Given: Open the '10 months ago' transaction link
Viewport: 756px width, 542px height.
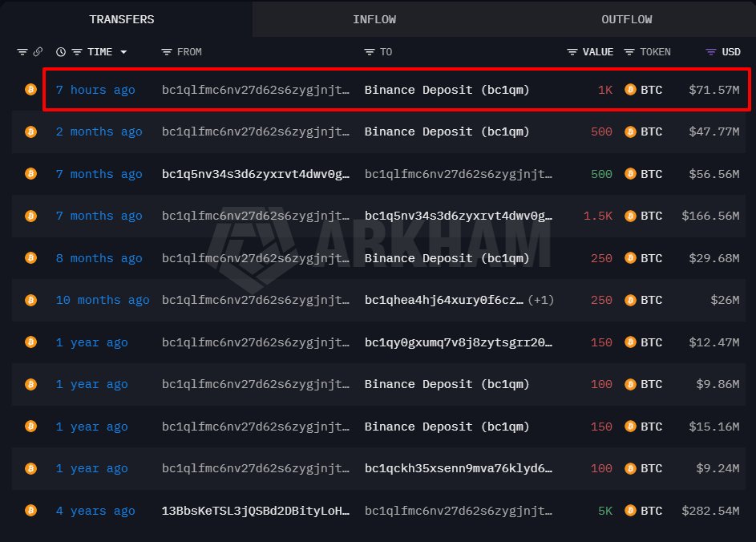Looking at the screenshot, I should (x=103, y=300).
